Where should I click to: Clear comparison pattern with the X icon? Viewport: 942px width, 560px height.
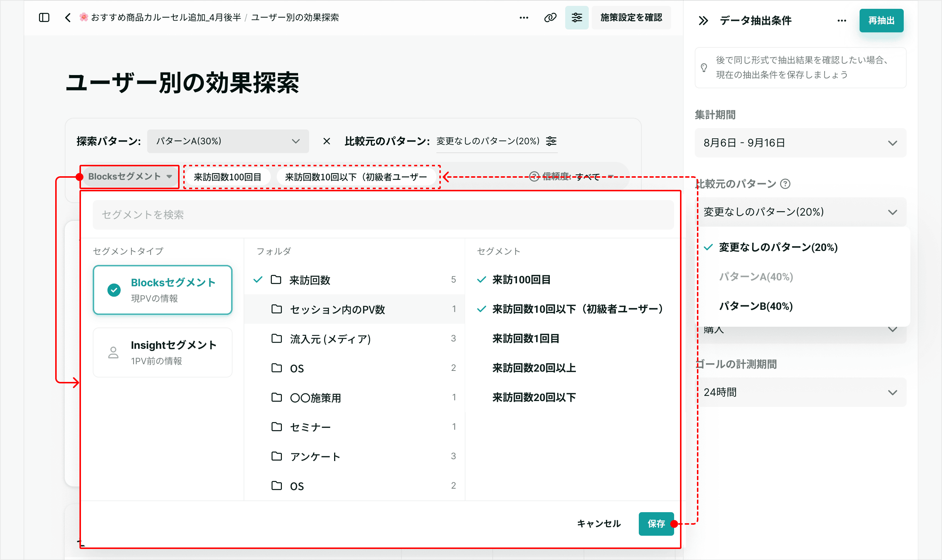[327, 142]
